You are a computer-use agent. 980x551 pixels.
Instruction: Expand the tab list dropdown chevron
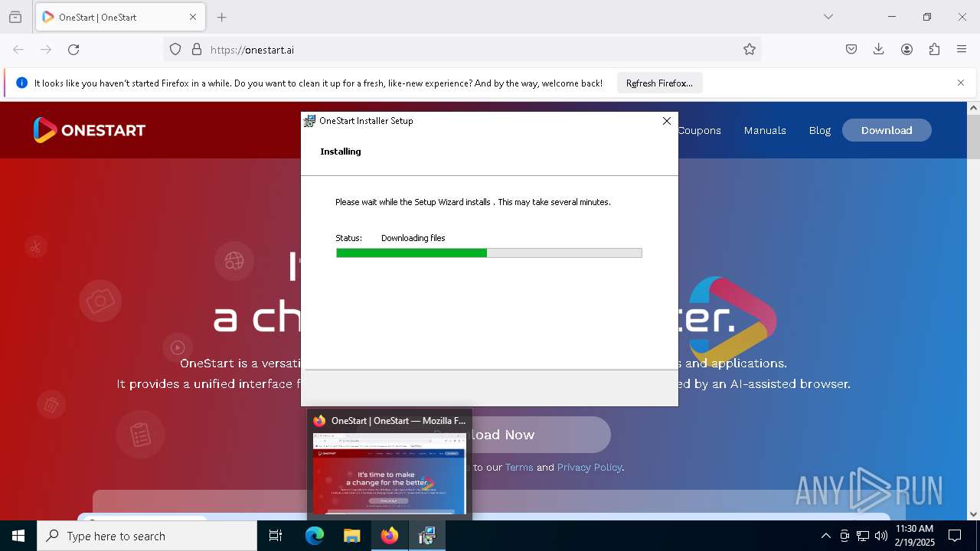pyautogui.click(x=828, y=17)
